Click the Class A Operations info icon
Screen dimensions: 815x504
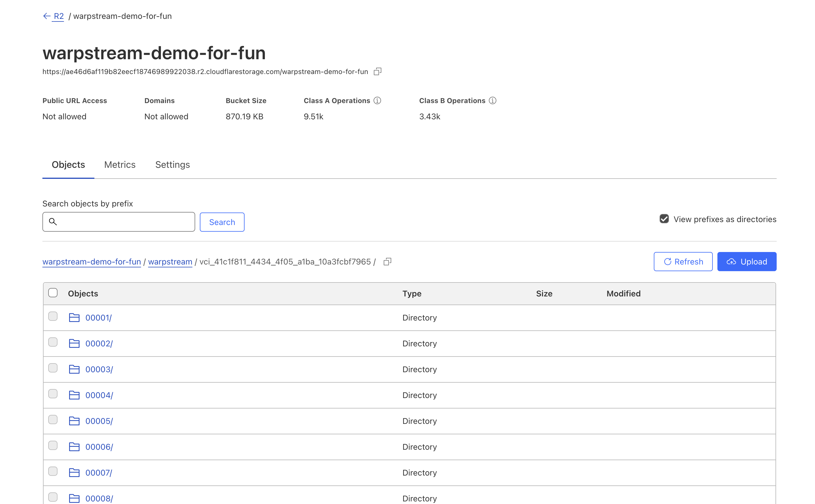pos(377,101)
